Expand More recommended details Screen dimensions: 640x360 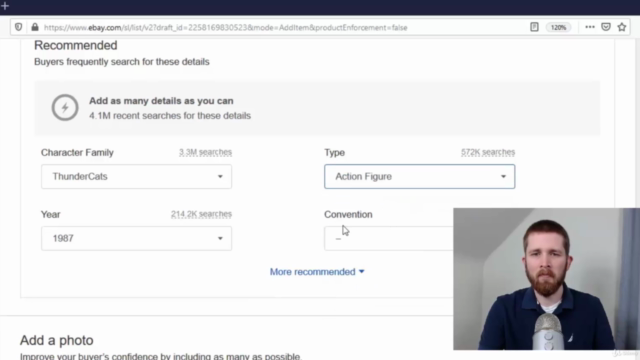(x=317, y=272)
